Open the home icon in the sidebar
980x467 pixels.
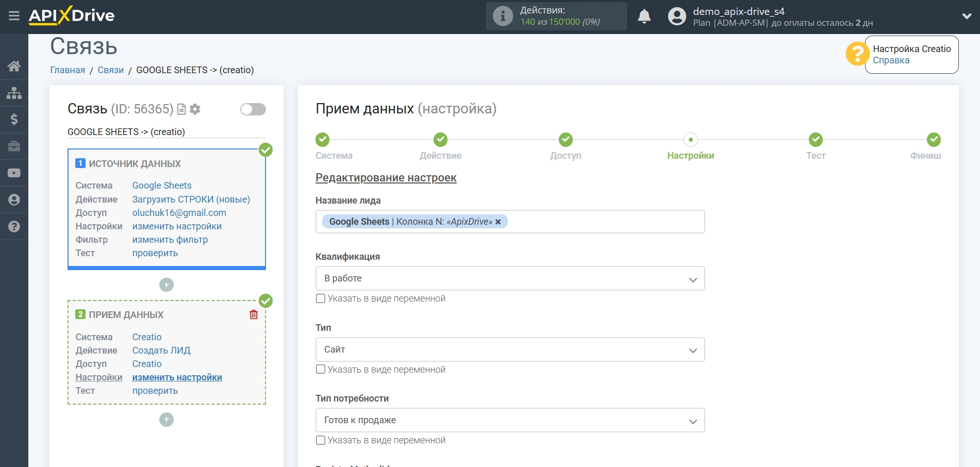click(14, 66)
